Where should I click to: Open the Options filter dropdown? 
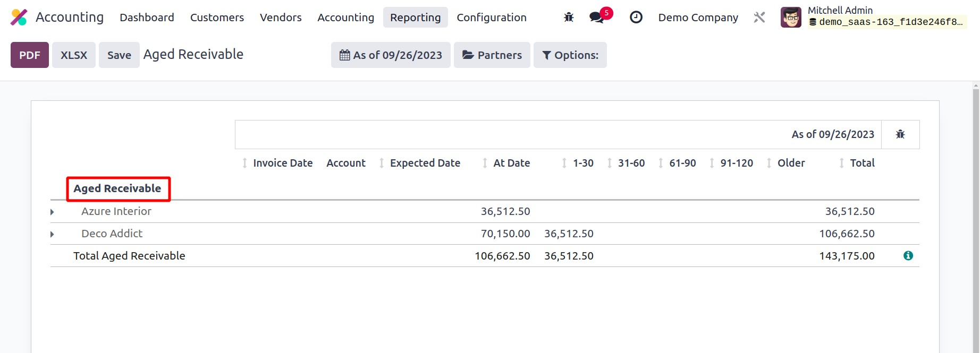tap(570, 55)
